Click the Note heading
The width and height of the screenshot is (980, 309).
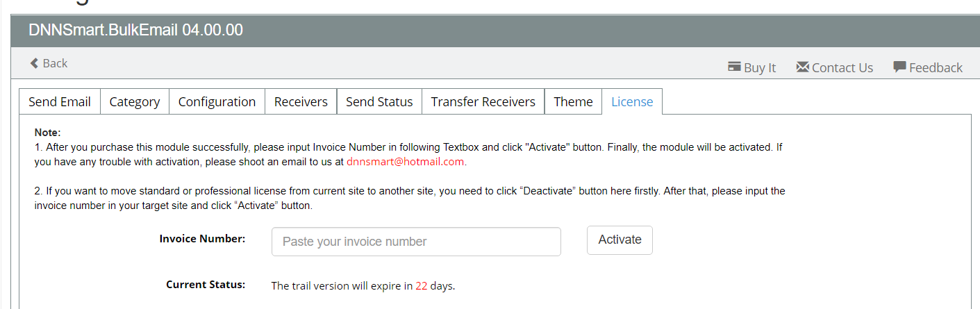pos(48,132)
